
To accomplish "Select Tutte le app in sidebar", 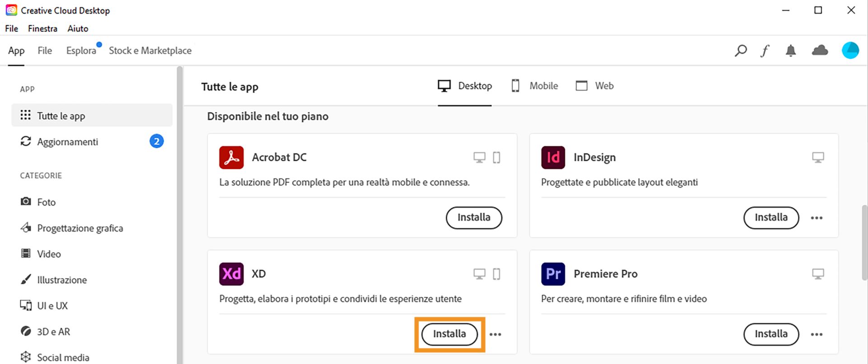I will (x=92, y=115).
